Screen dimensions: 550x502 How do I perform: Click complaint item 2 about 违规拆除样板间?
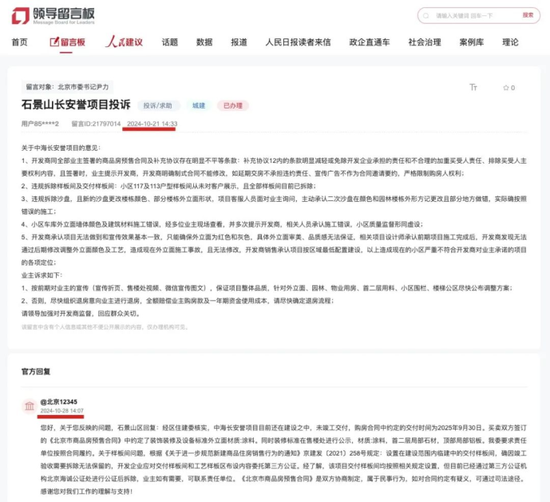(168, 186)
